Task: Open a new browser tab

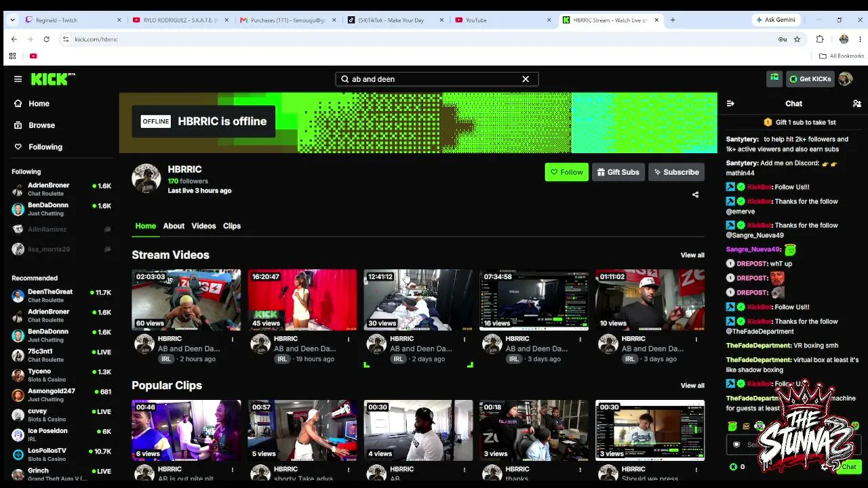Action: [x=673, y=20]
